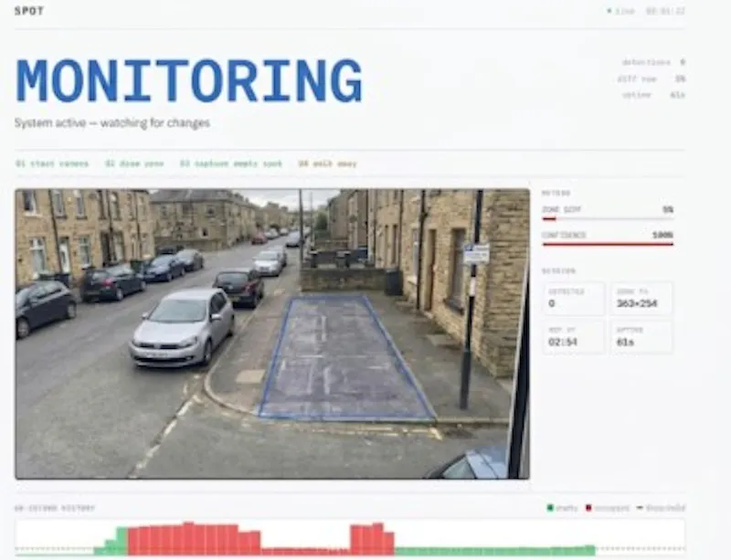Click the Detected 0 session card
The height and width of the screenshot is (560, 731).
574,299
